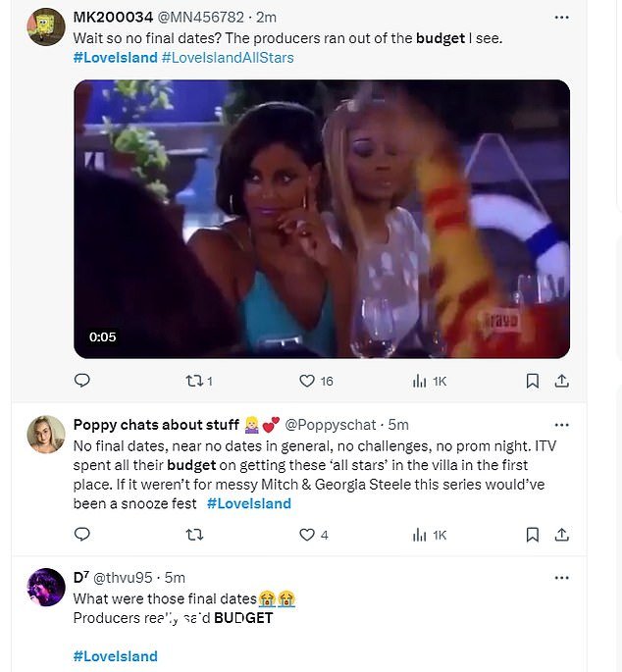View analytics on Poppy's tweet
The width and height of the screenshot is (622, 672).
[429, 535]
